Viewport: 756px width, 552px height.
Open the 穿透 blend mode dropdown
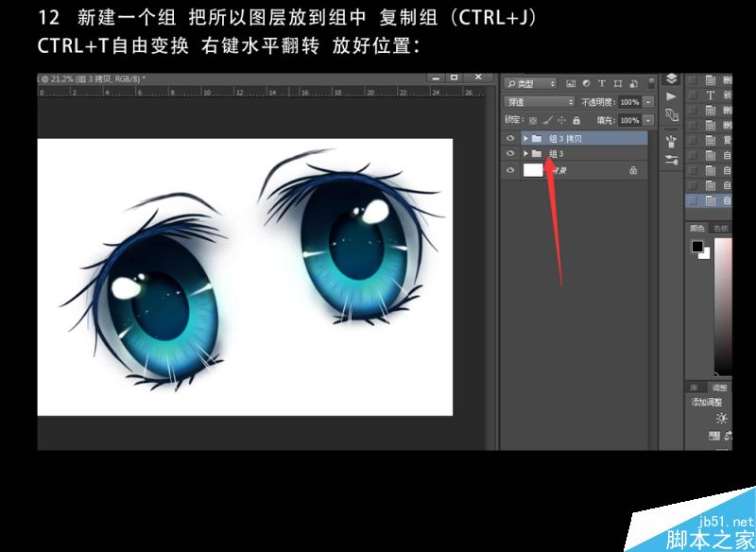pyautogui.click(x=539, y=102)
